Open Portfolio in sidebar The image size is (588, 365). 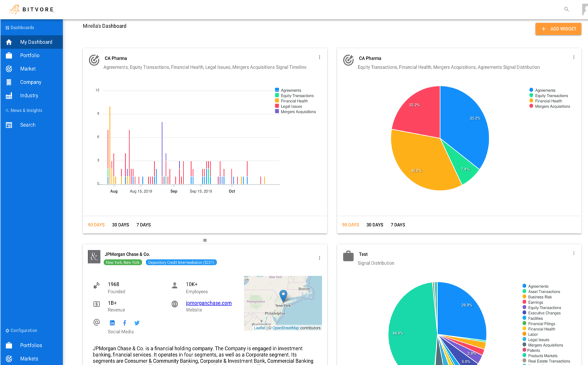29,55
